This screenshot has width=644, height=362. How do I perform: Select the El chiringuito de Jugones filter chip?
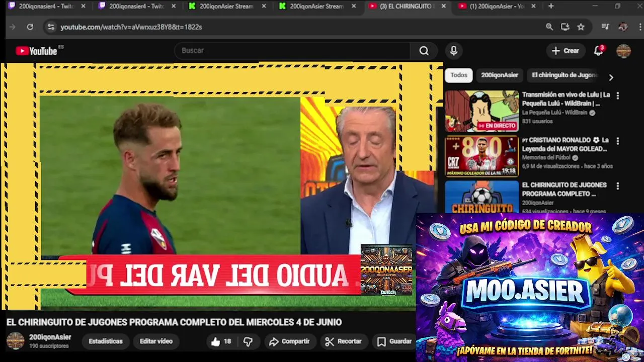coord(565,75)
